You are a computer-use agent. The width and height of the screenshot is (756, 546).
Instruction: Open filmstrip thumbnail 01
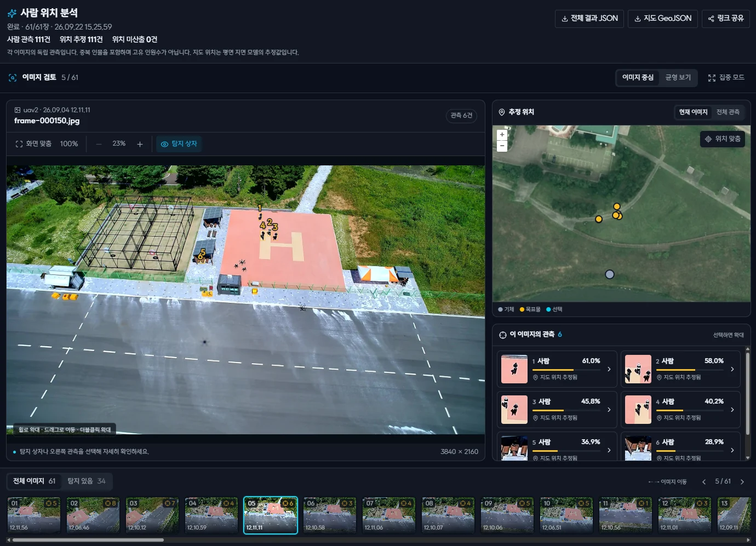34,515
